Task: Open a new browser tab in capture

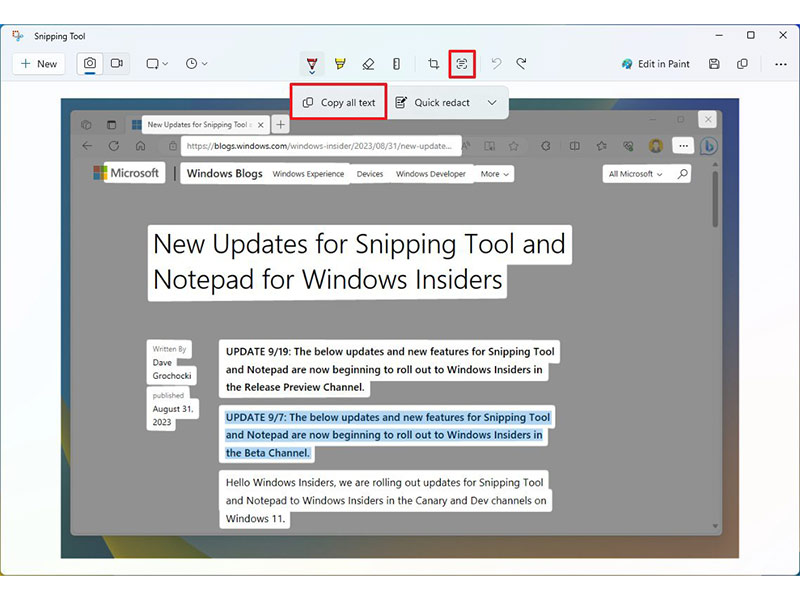Action: coord(281,124)
